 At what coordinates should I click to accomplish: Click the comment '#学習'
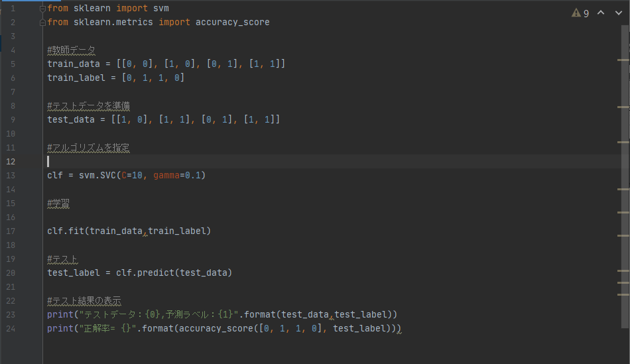58,204
